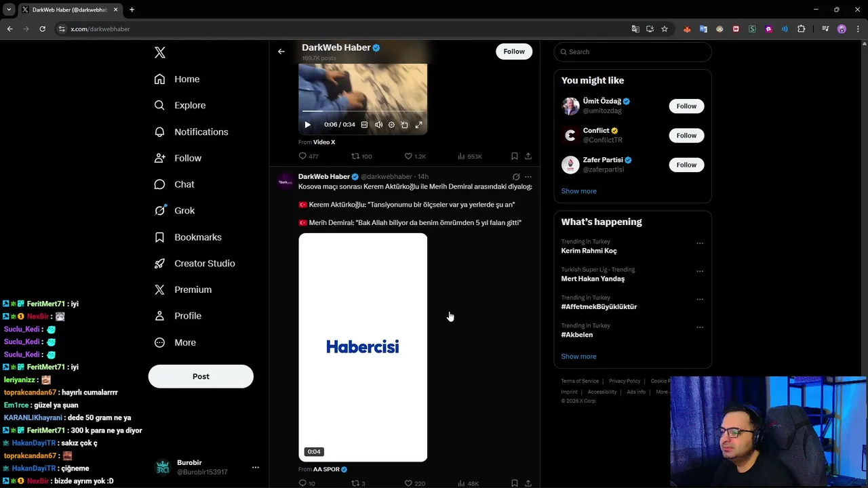Screen dimensions: 868x488
Task: Share the post with 653K views
Action: click(528, 156)
